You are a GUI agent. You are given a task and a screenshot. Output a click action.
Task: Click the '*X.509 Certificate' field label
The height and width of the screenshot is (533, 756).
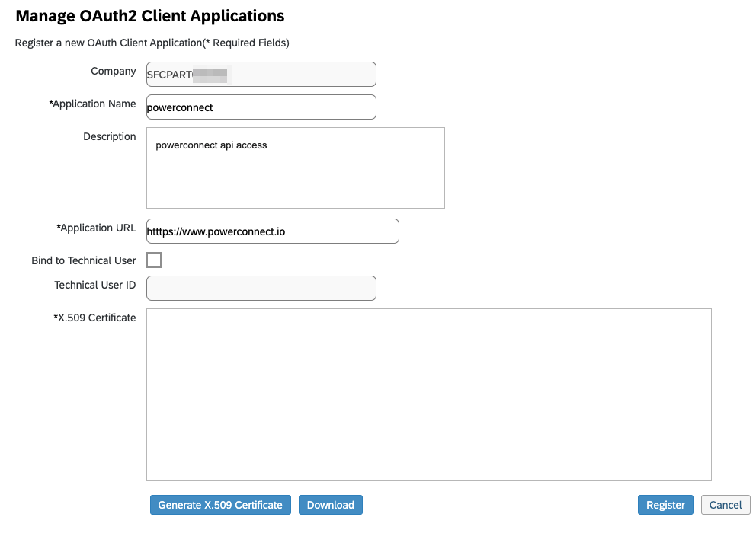[x=94, y=318]
